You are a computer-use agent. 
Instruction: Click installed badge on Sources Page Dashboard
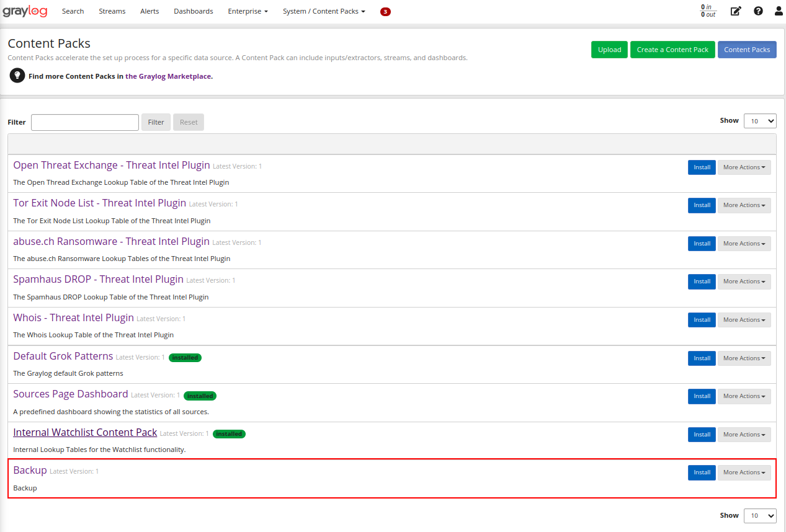pyautogui.click(x=200, y=396)
